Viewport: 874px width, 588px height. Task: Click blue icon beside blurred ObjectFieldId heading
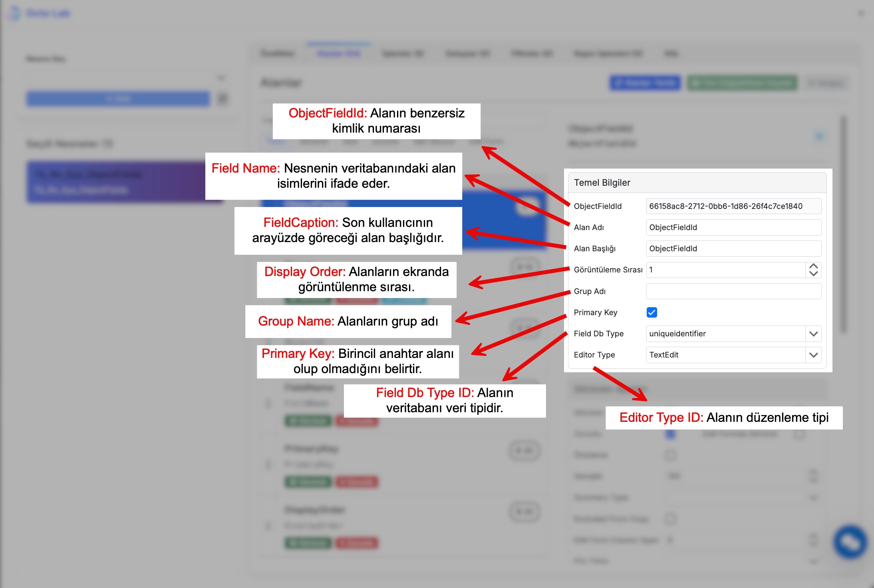tap(820, 136)
